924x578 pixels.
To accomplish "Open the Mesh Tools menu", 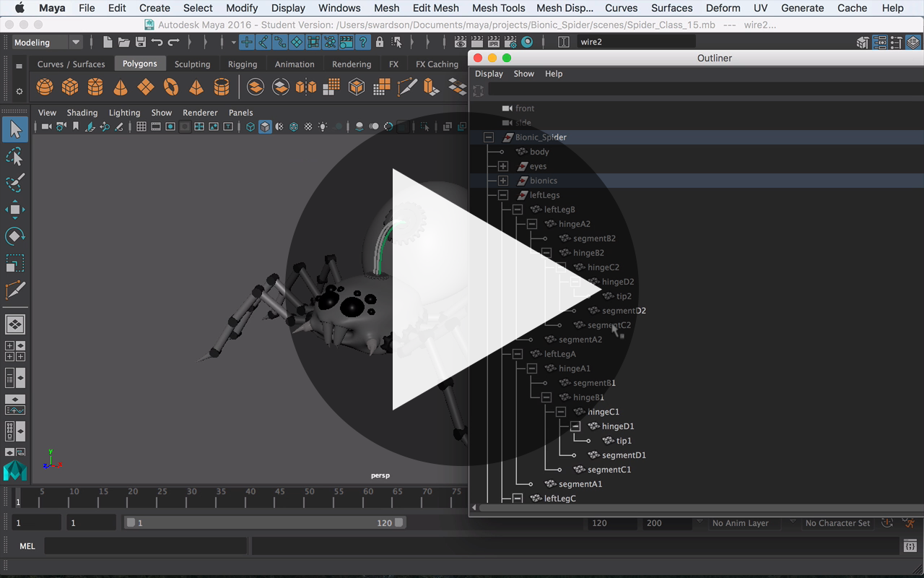I will point(498,8).
